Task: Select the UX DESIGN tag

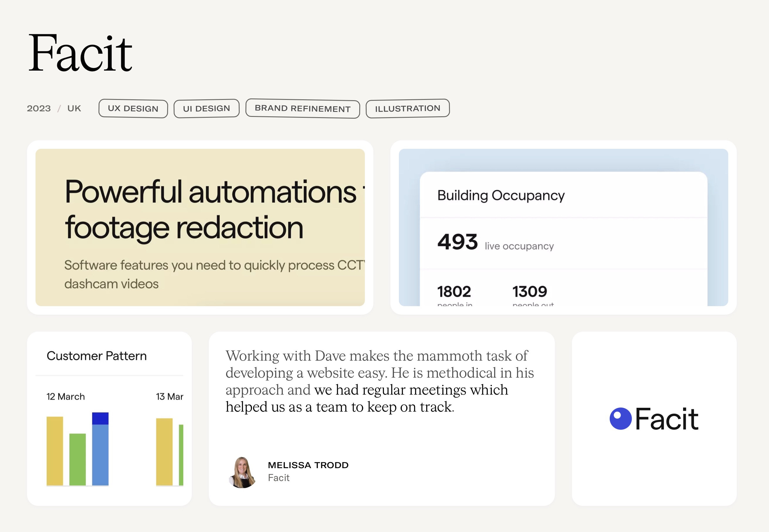Action: coord(133,109)
